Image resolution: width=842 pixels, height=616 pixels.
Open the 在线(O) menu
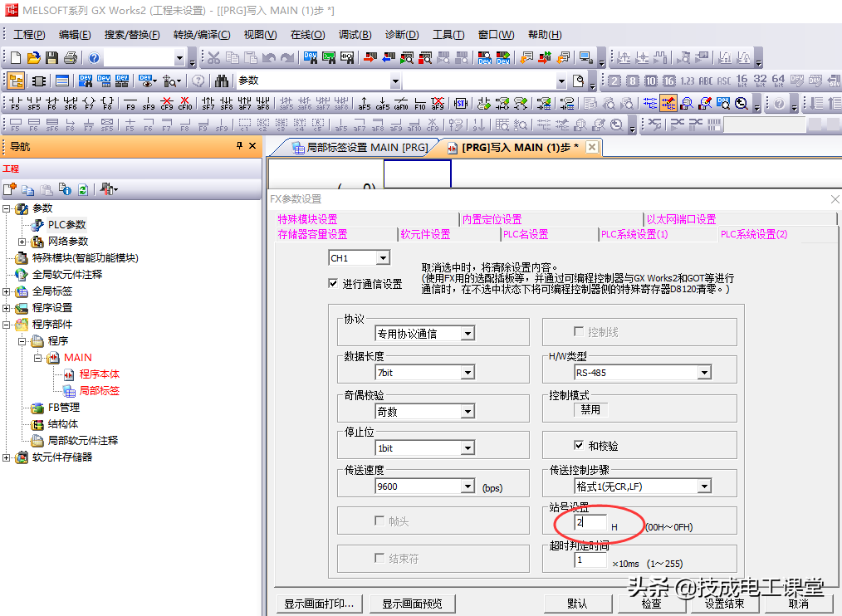[306, 34]
